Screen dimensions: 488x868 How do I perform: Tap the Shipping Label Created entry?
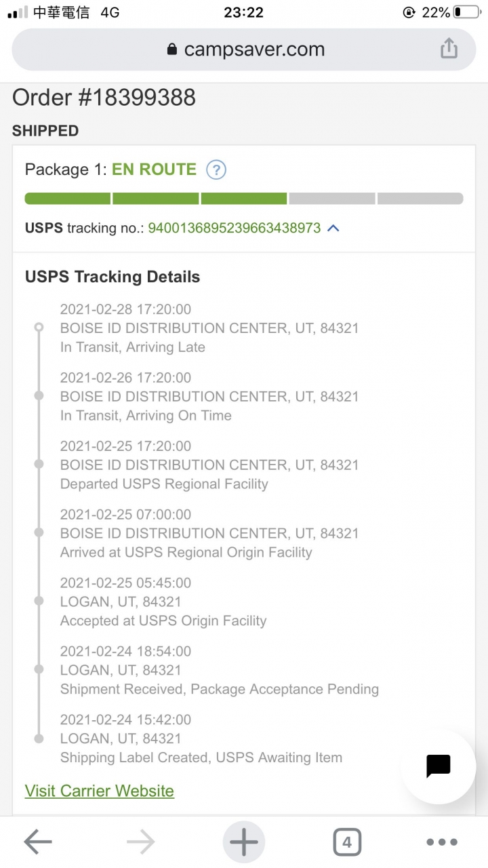pos(201,739)
